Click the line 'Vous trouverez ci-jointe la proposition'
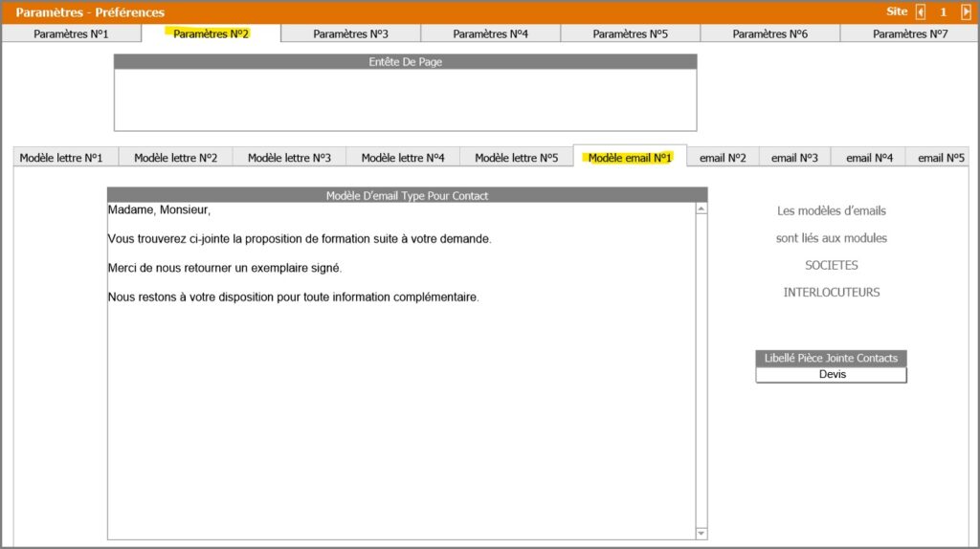980x549 pixels. click(x=300, y=238)
